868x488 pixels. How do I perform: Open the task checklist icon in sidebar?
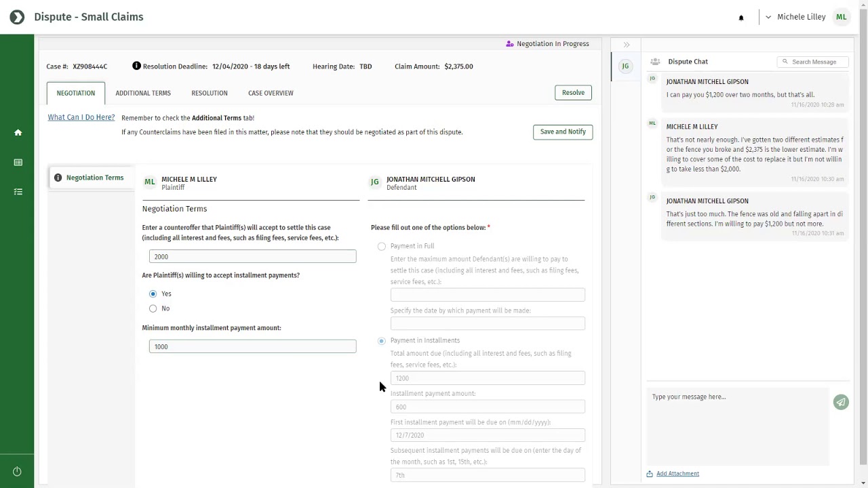(x=18, y=192)
